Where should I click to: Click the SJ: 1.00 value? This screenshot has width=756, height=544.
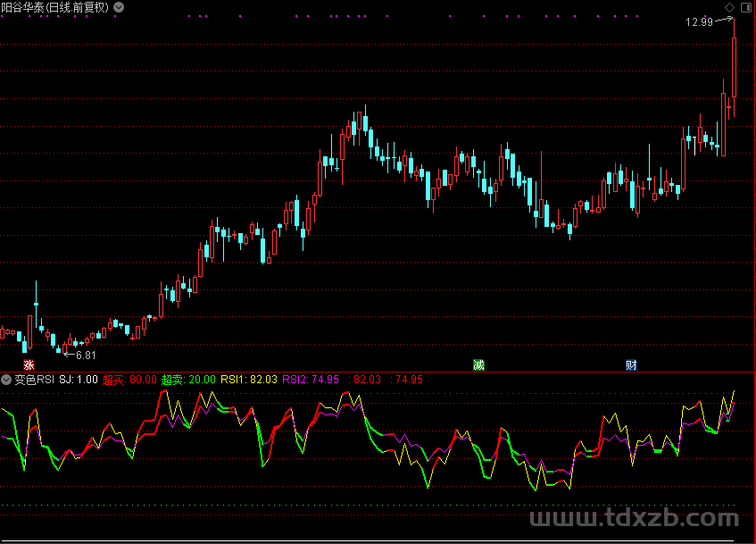point(79,380)
